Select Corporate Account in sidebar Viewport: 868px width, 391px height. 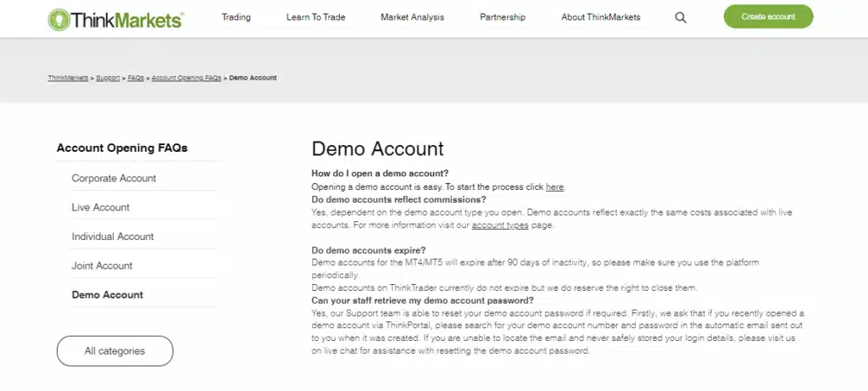114,178
